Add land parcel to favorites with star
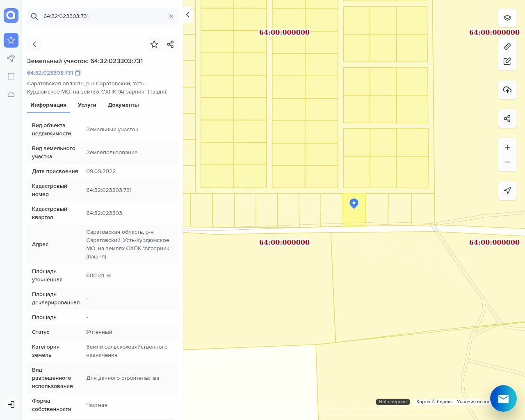 click(x=154, y=44)
